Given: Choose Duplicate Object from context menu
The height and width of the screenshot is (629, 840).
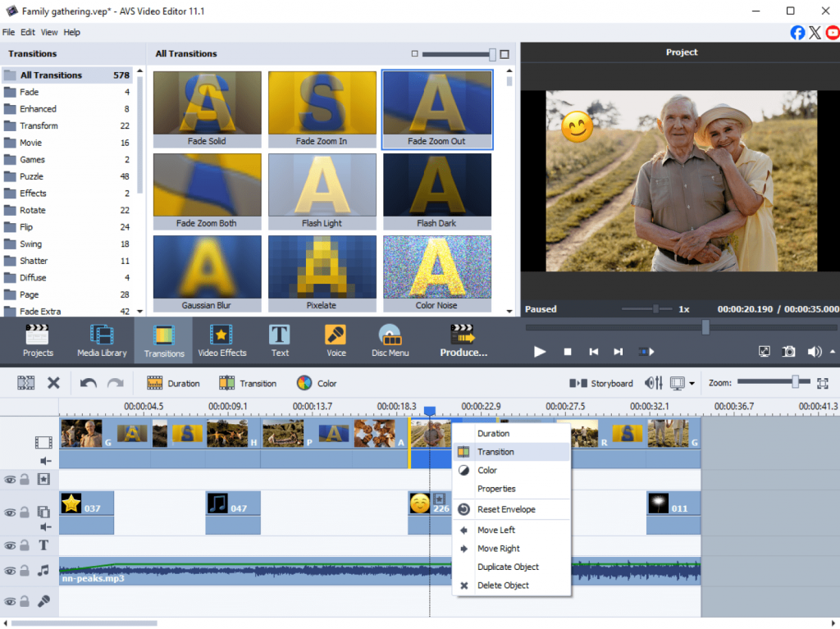Looking at the screenshot, I should (x=508, y=567).
